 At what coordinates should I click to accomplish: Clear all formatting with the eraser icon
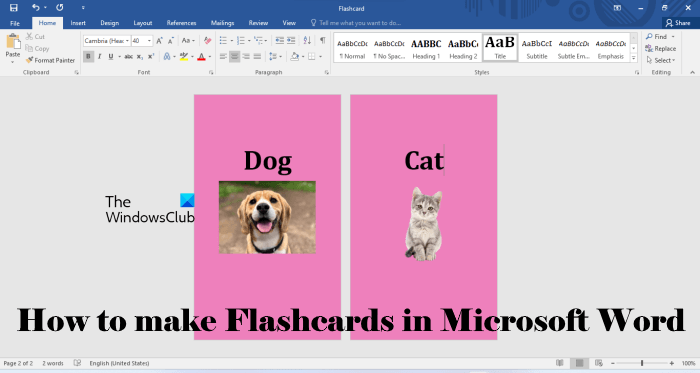click(207, 41)
